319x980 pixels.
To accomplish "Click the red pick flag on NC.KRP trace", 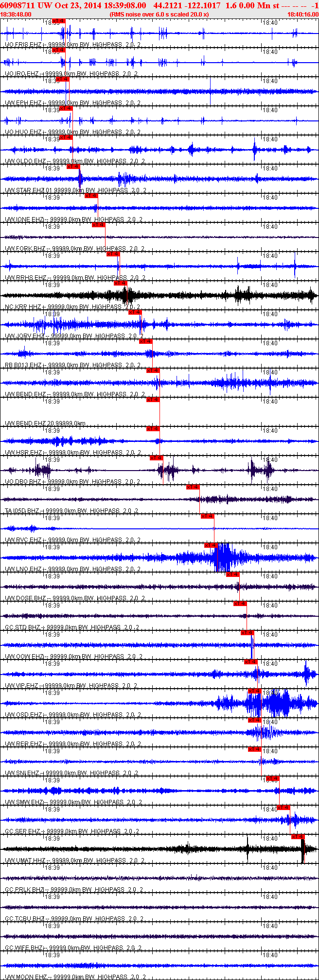I will (x=120, y=283).
